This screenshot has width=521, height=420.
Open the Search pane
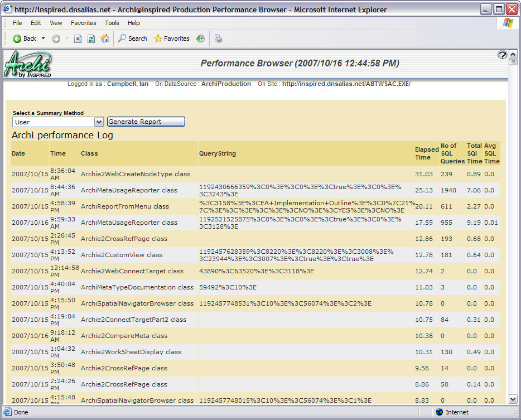tap(132, 38)
